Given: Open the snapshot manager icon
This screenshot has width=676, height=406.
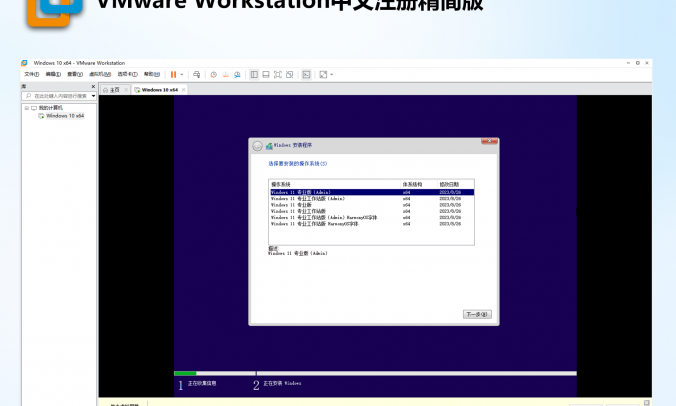Looking at the screenshot, I should [237, 75].
